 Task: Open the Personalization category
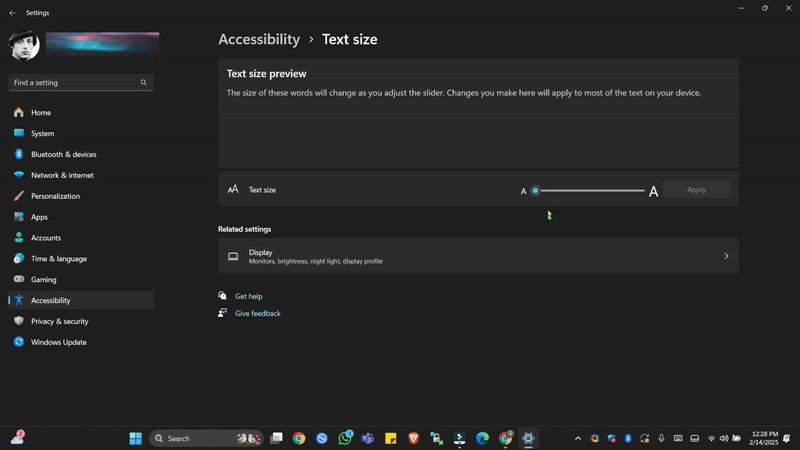[x=81, y=196]
